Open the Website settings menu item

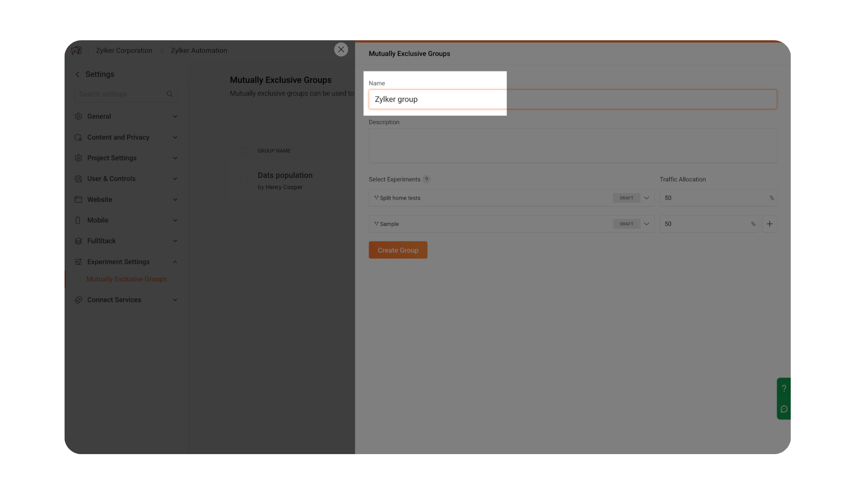click(99, 200)
